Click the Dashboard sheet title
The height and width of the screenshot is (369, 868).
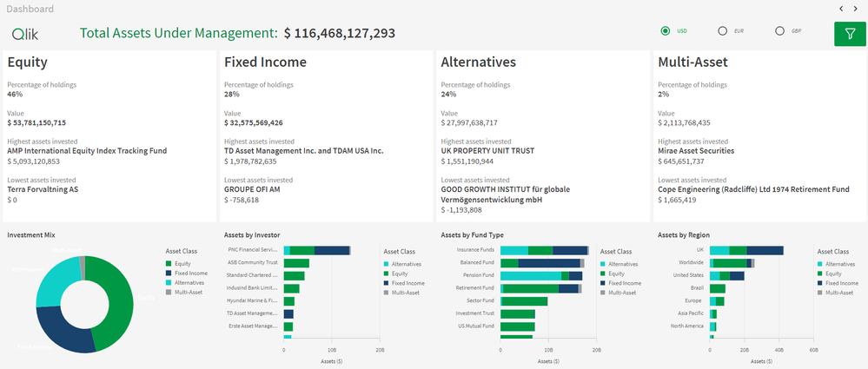point(30,9)
